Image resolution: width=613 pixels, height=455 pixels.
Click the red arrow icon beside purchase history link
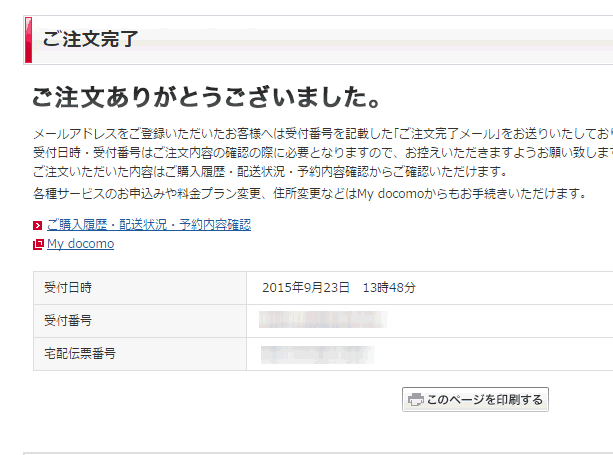click(38, 226)
